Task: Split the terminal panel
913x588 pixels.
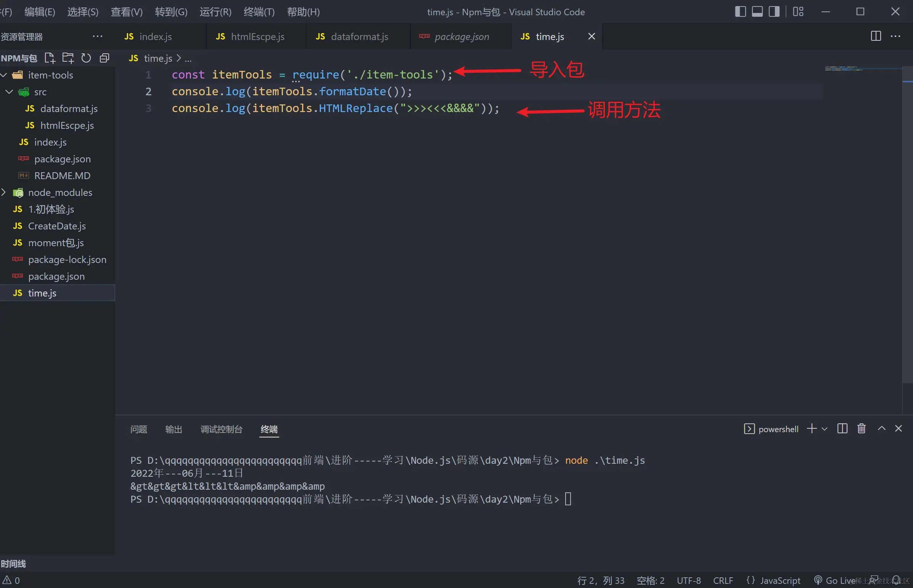Action: [x=842, y=429]
